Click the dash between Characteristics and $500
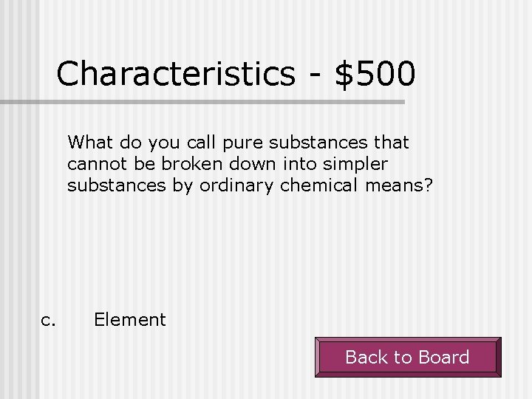Screen dimensions: 532x399 315,75
